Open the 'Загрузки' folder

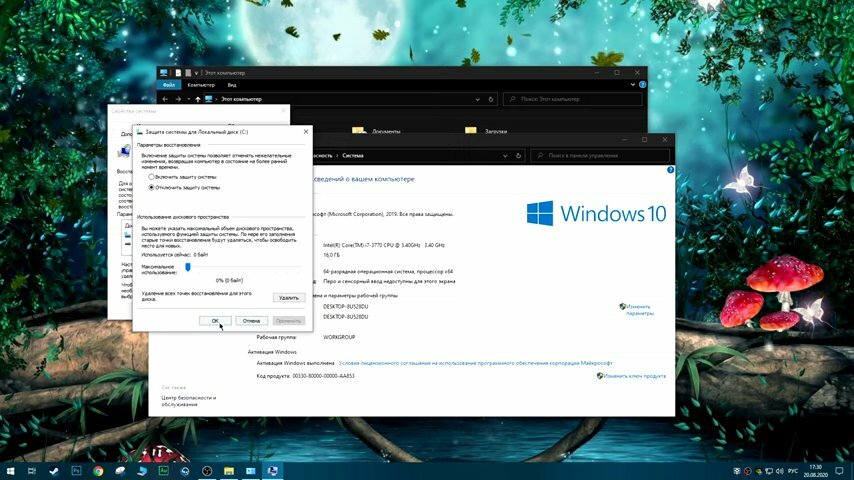486,131
